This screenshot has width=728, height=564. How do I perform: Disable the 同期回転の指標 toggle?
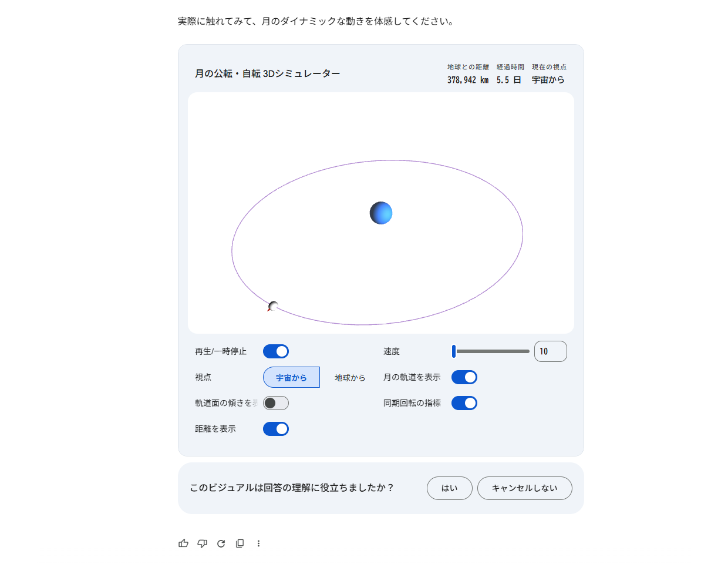tap(464, 403)
